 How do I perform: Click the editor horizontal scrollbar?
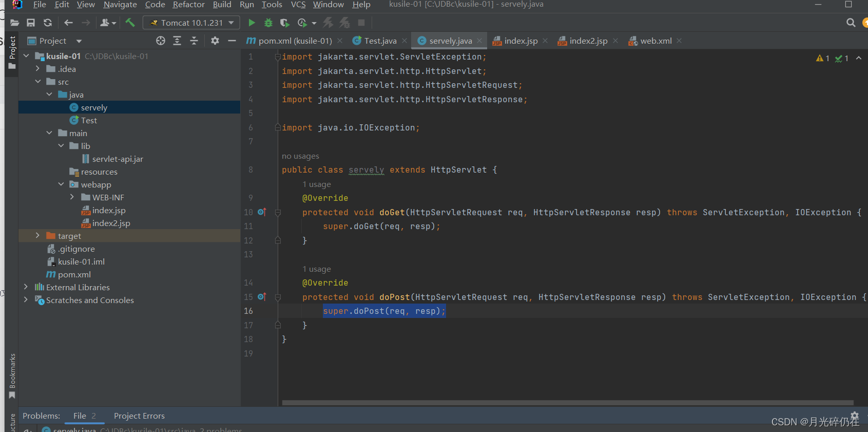[x=568, y=403]
